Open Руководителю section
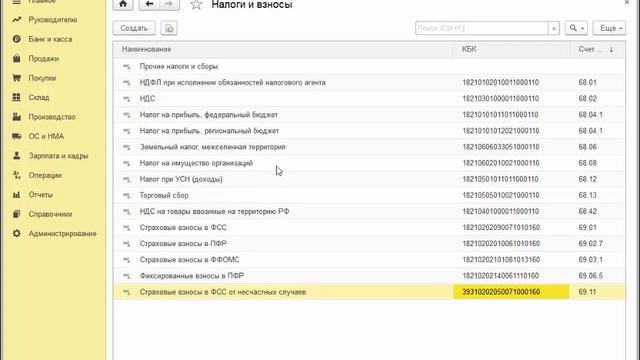 [x=53, y=20]
